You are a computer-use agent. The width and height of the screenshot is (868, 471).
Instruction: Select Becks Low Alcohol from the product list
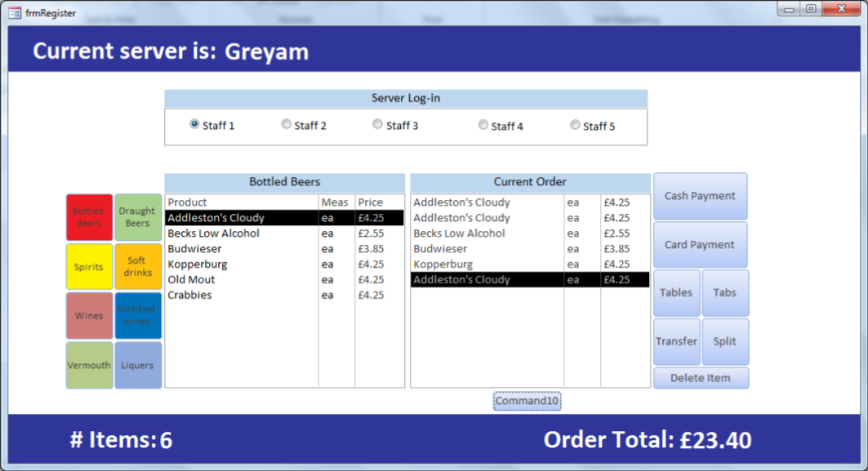pyautogui.click(x=241, y=233)
